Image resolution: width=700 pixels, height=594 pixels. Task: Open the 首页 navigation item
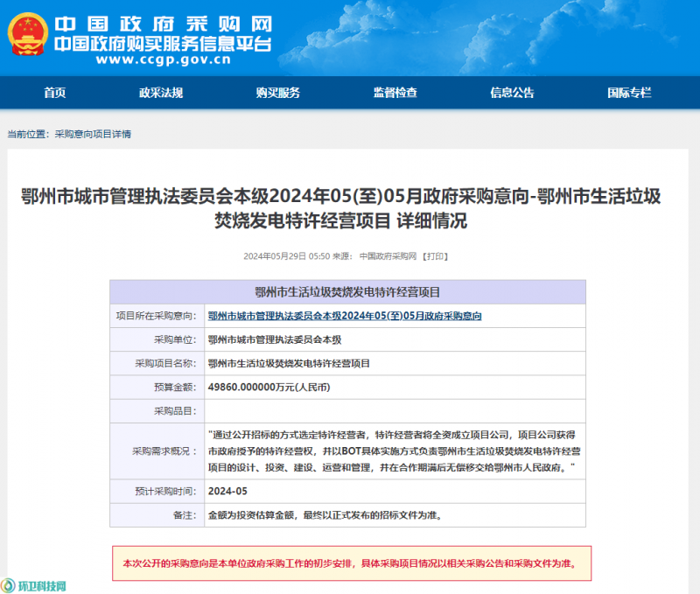coord(54,93)
